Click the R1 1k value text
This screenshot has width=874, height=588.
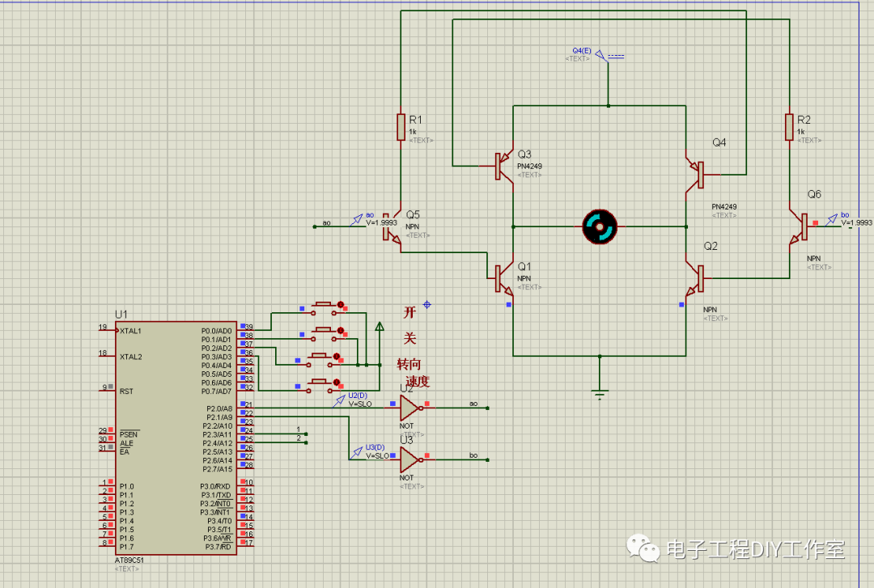[413, 132]
